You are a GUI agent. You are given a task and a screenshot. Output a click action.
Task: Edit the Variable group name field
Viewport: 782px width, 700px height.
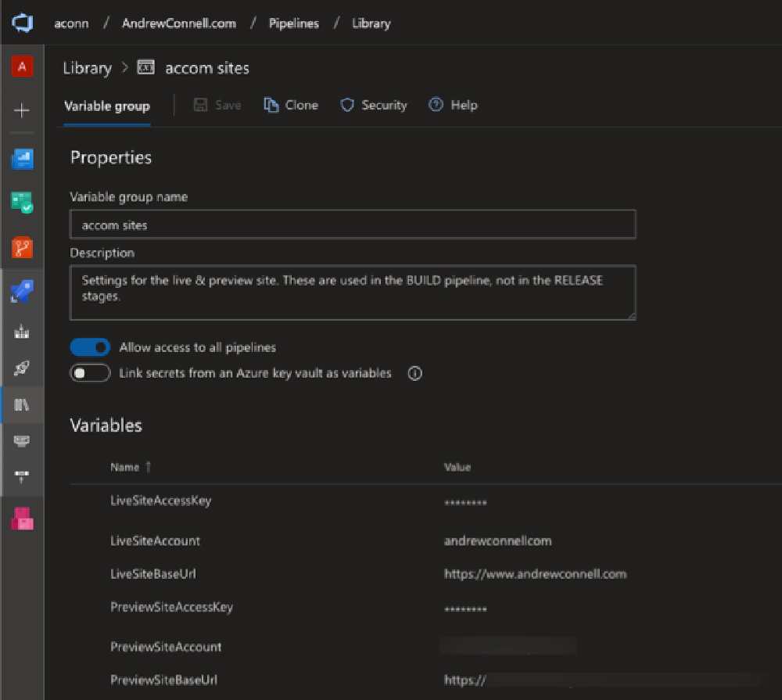click(352, 224)
